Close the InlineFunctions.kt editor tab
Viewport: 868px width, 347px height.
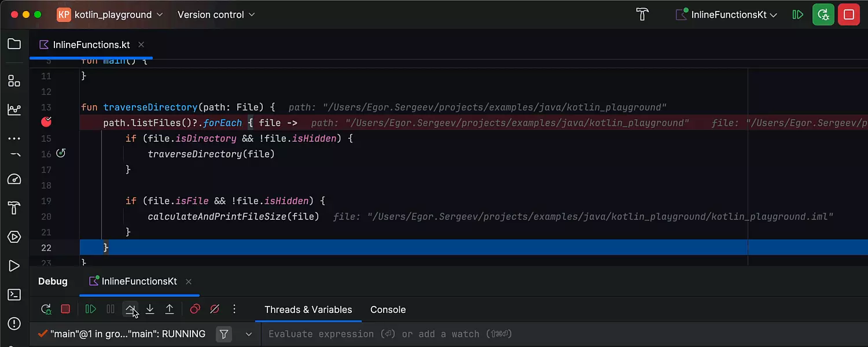click(x=141, y=45)
